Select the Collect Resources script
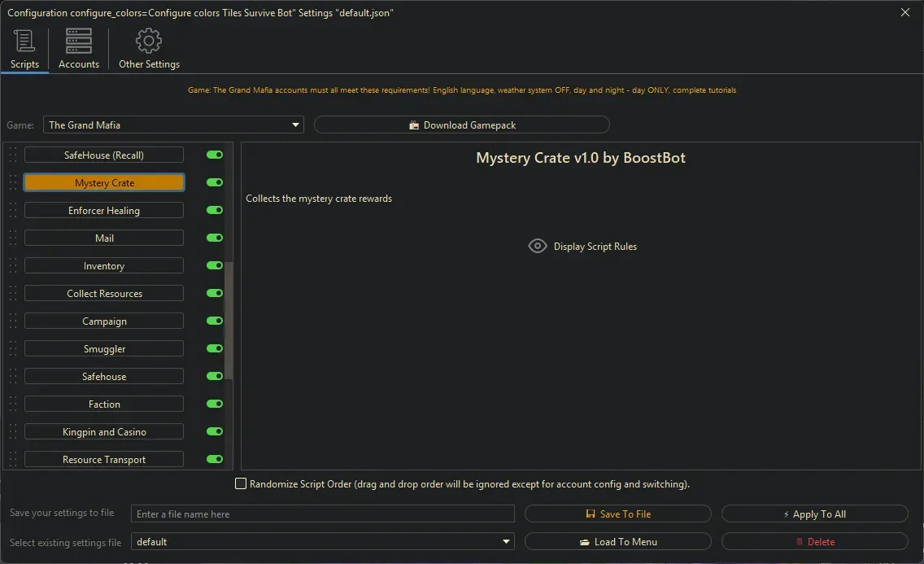 coord(104,294)
